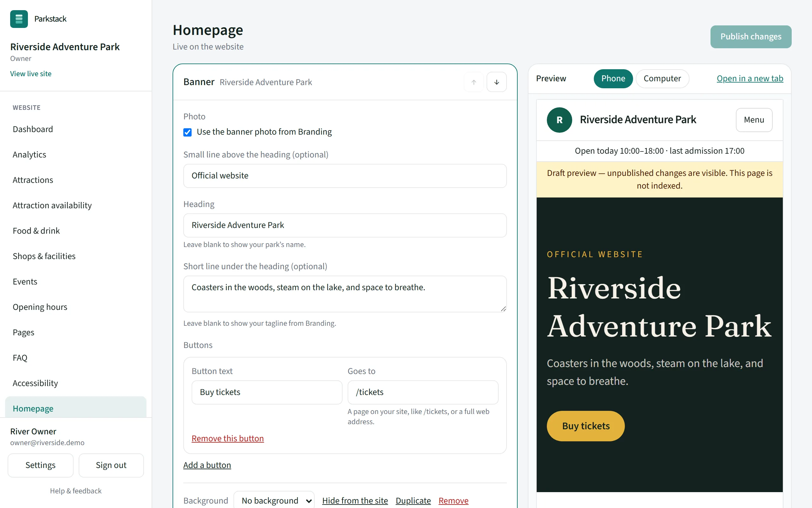Click Menu button in preview
Screen dimensions: 812x508
[754, 120]
